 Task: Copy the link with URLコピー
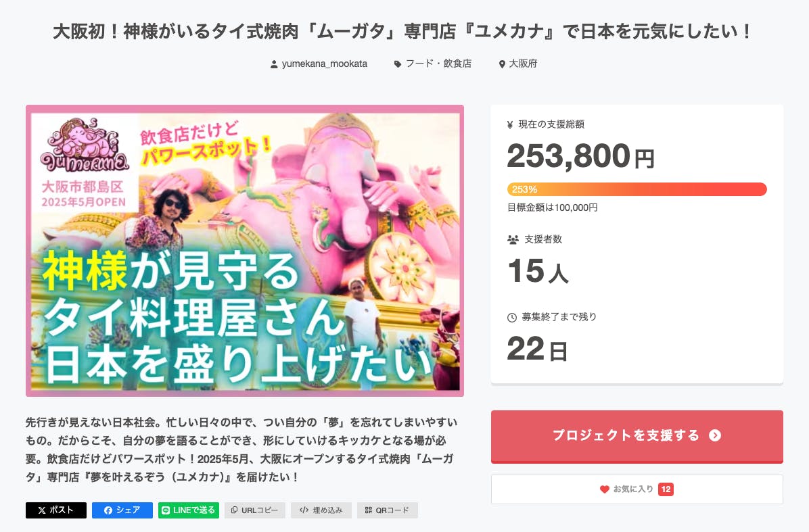[x=255, y=510]
